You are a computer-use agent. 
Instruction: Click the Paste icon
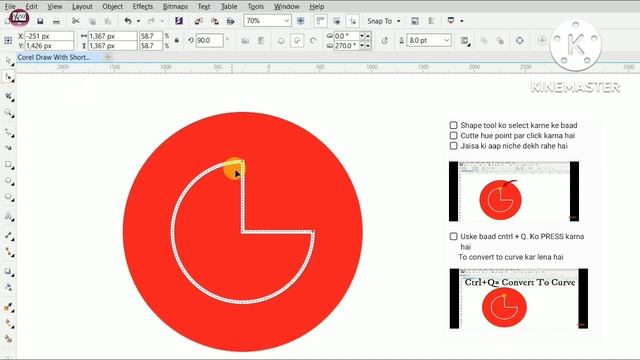point(108,21)
